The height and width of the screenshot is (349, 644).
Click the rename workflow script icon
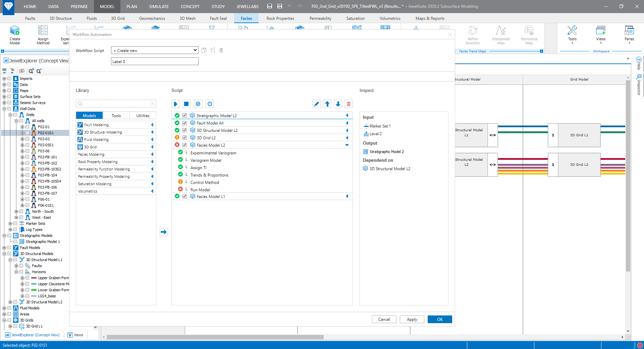(x=212, y=50)
